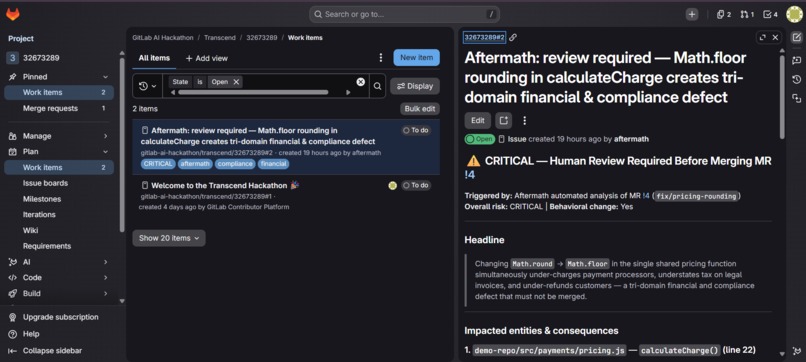Click the linked items icon in the right rail
Screen dimensions: 806x362
pyautogui.click(x=796, y=98)
